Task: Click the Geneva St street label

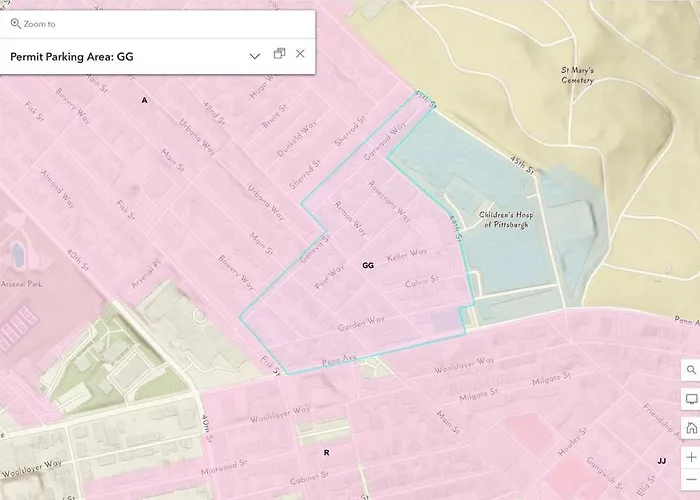Action: coord(316,249)
